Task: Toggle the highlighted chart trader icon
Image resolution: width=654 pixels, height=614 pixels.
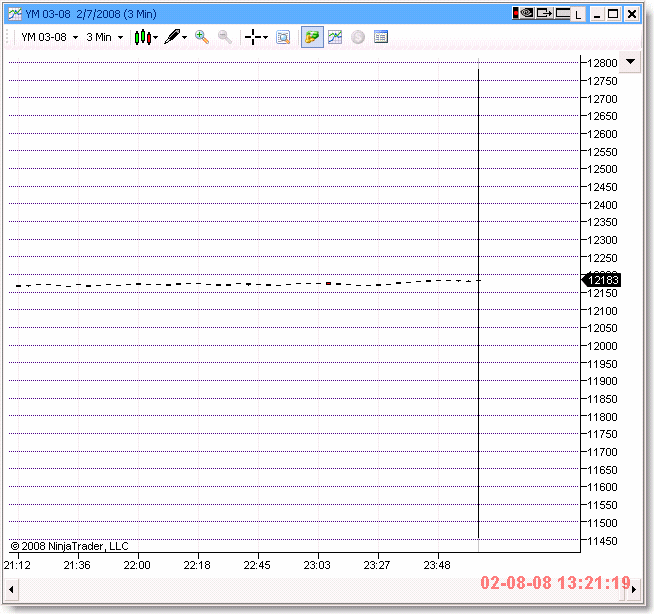Action: (x=312, y=37)
